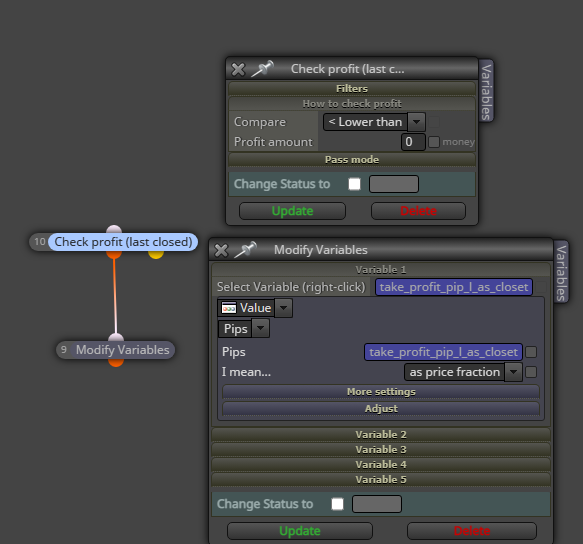Click the Modify Variables panel title
583x544 pixels.
321,250
